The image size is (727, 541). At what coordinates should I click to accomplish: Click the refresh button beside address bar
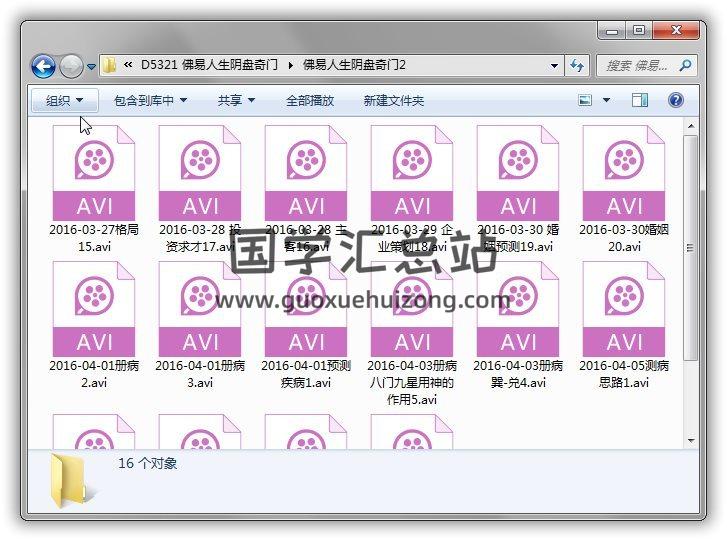tap(577, 66)
